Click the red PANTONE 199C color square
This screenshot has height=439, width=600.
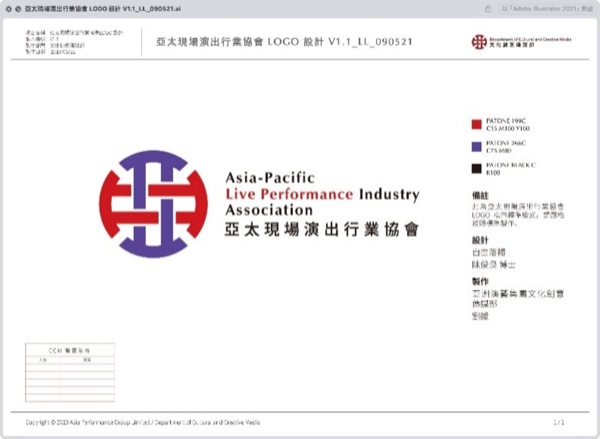pos(476,124)
